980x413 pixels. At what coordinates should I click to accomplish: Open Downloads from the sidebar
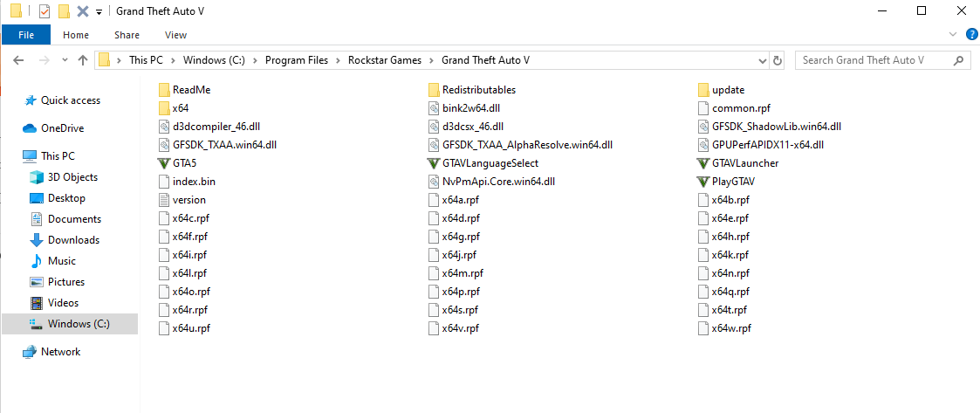[x=73, y=239]
